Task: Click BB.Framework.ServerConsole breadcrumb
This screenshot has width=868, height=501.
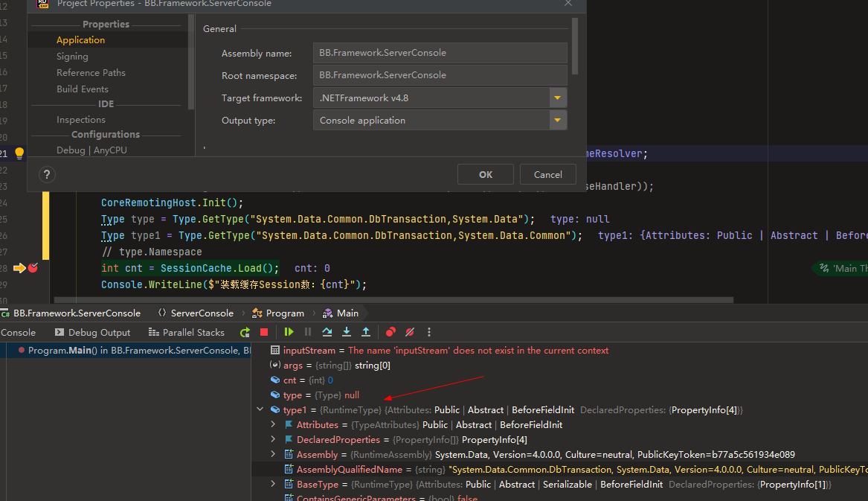Action: tap(71, 313)
